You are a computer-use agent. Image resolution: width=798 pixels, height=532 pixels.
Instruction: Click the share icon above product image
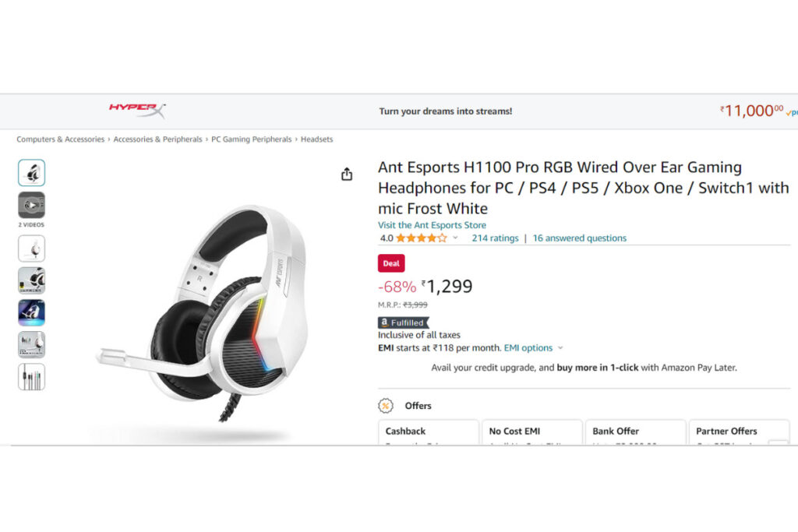click(x=347, y=174)
